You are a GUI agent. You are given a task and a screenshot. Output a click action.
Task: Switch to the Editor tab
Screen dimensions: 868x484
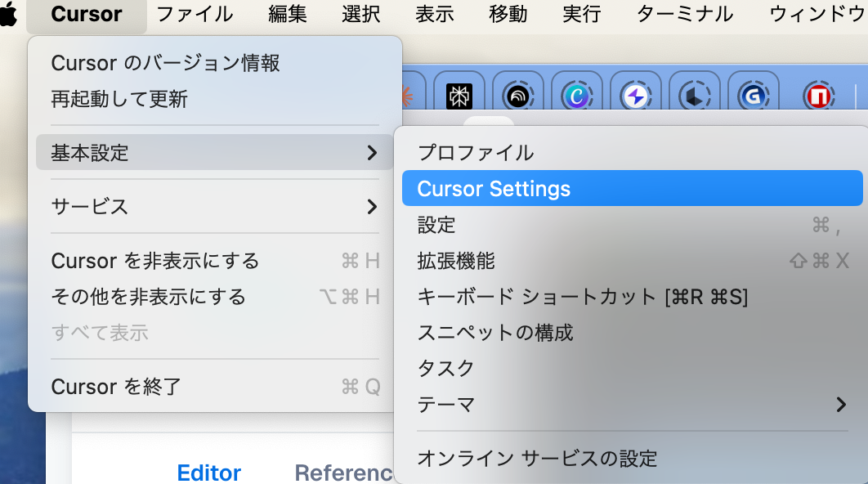pyautogui.click(x=208, y=473)
